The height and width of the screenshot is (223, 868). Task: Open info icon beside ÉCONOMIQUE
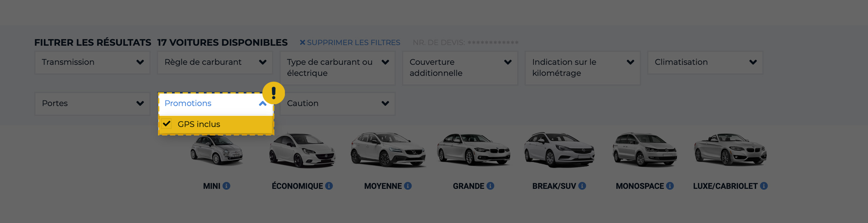(x=329, y=186)
